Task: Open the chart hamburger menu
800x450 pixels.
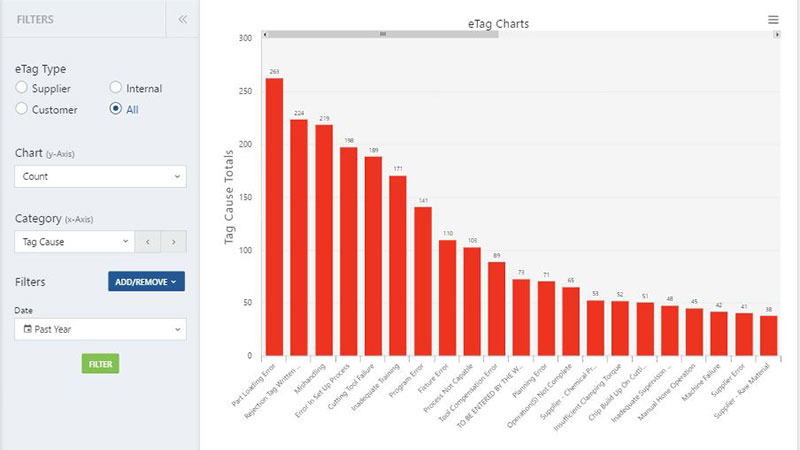Action: [x=773, y=19]
